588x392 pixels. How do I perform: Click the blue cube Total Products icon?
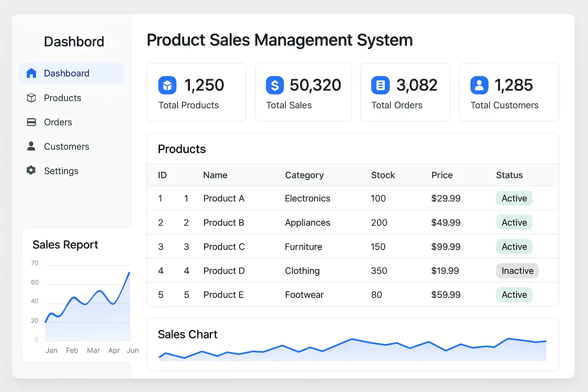(167, 85)
